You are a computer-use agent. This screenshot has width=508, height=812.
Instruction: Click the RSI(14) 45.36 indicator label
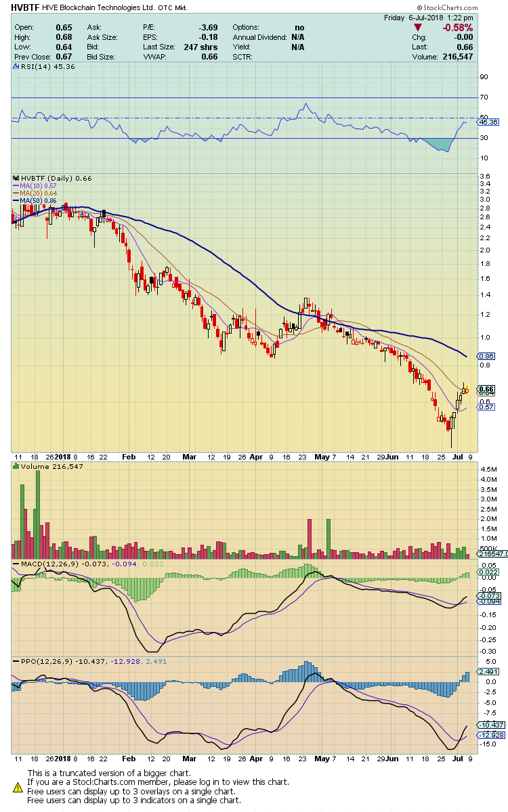tap(47, 67)
